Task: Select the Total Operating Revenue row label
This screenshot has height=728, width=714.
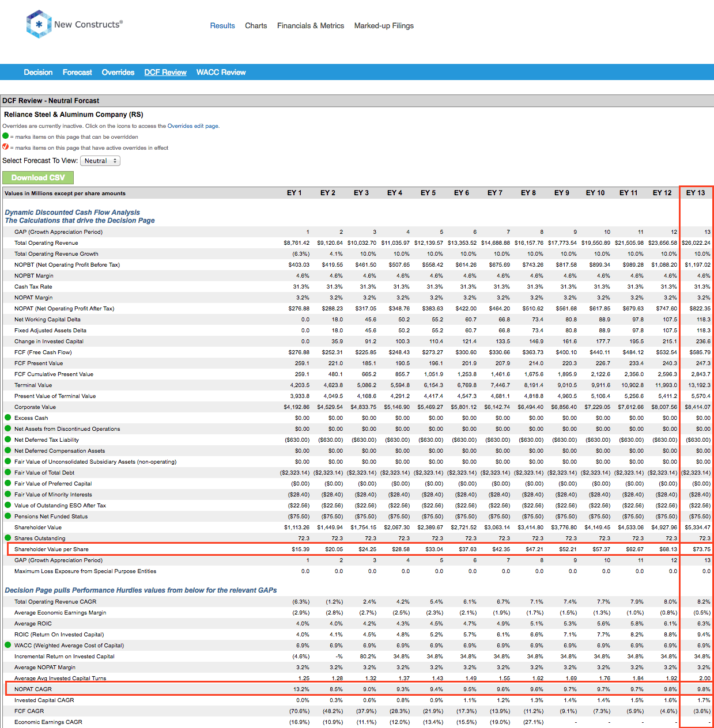Action: (46, 243)
